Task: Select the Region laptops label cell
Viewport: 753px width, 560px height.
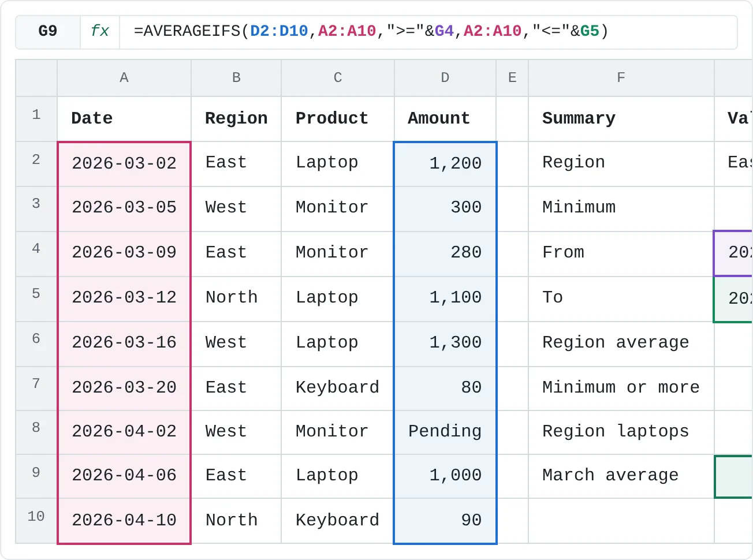Action: (x=621, y=432)
